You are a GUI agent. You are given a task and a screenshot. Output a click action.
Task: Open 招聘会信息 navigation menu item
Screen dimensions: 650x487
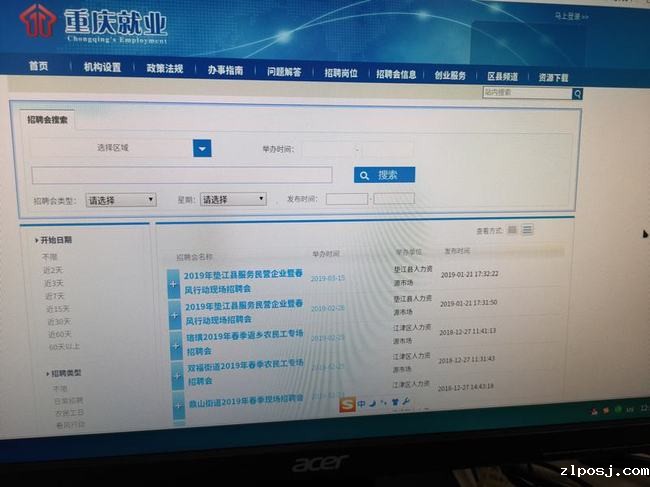point(396,74)
